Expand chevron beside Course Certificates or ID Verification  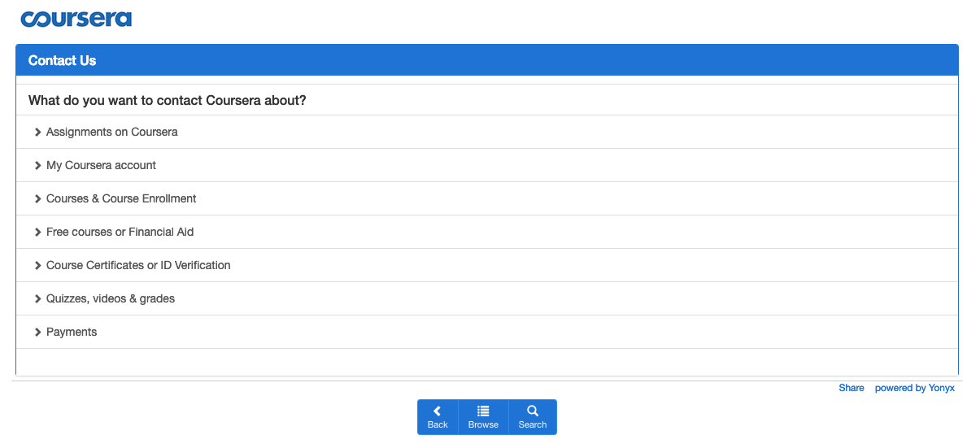[38, 265]
